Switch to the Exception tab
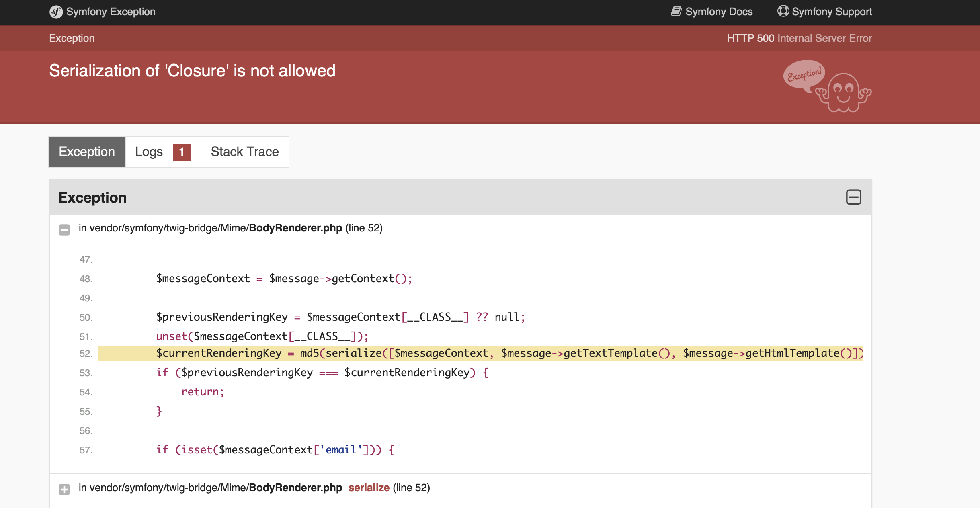This screenshot has height=508, width=980. [87, 152]
